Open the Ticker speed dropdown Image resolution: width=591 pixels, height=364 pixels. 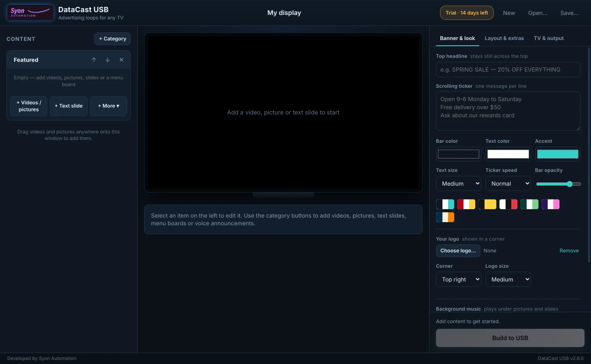[x=508, y=184]
